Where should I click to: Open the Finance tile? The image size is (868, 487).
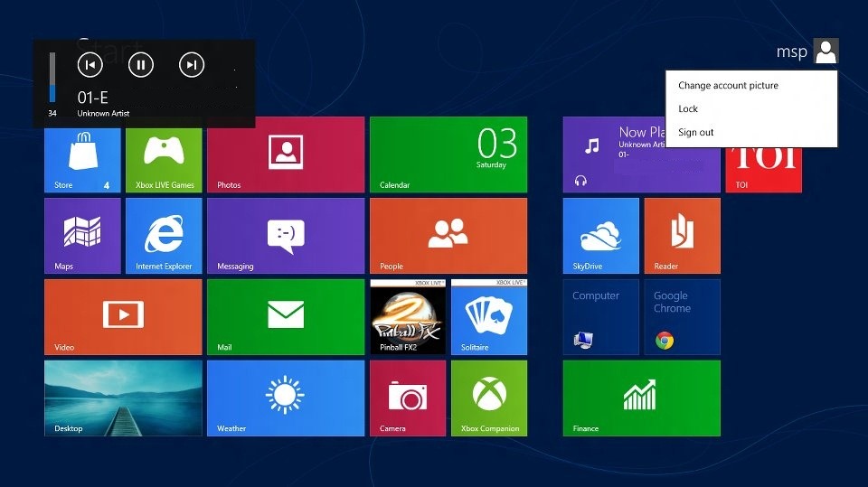642,398
